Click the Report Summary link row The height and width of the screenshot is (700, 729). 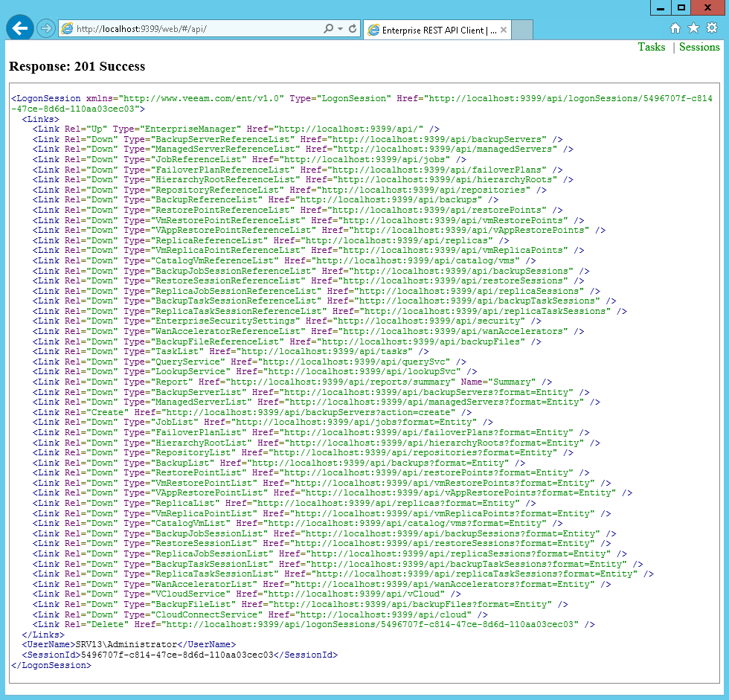292,382
